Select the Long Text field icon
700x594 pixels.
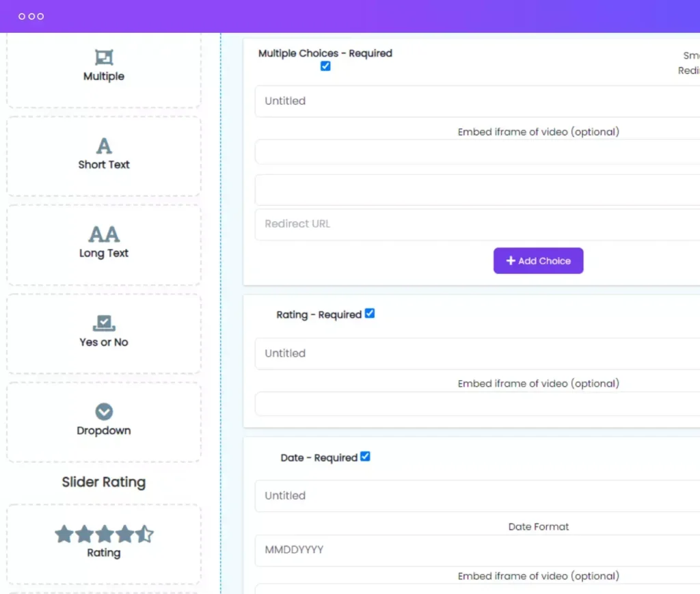click(x=103, y=234)
